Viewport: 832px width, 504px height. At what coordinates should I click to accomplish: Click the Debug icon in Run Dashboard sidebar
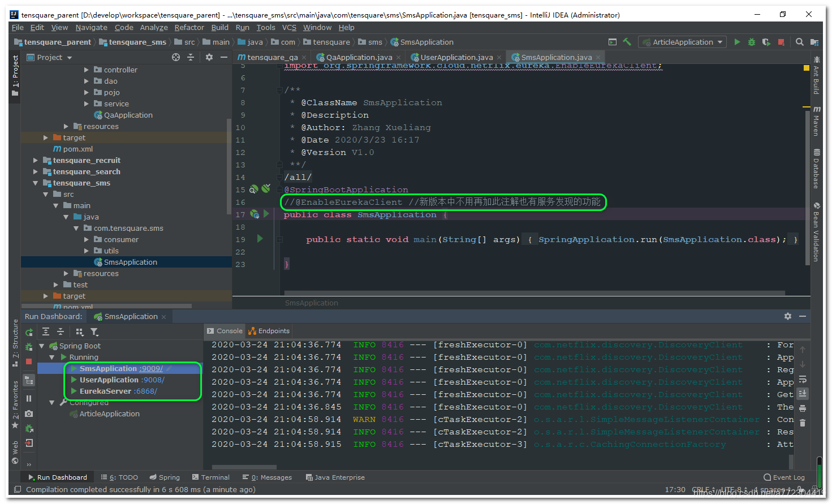29,347
